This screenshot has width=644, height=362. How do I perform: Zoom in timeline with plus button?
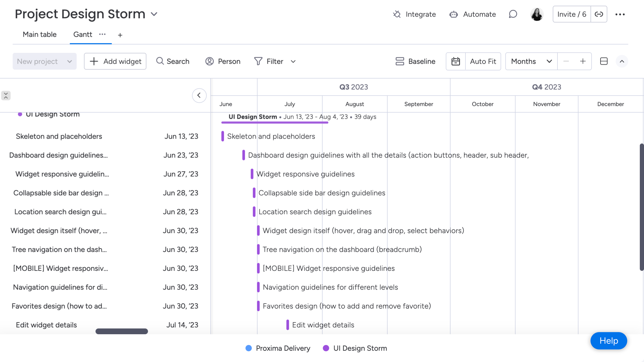pyautogui.click(x=583, y=61)
